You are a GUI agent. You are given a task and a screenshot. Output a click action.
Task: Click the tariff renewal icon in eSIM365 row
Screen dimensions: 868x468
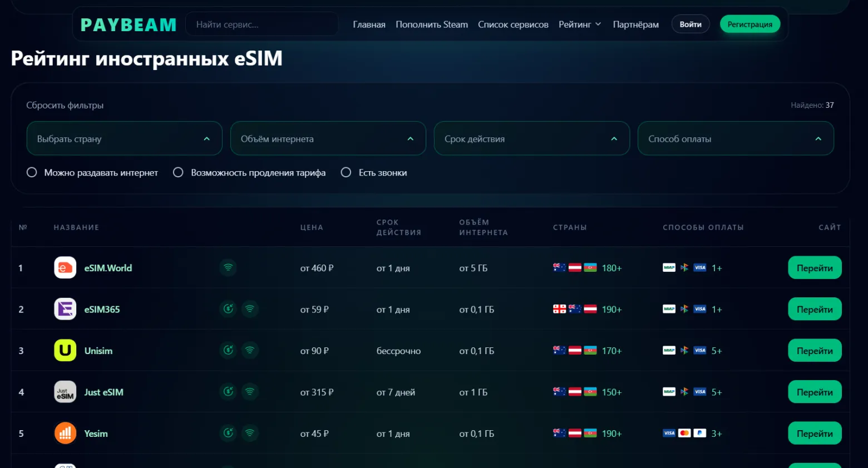(x=228, y=308)
